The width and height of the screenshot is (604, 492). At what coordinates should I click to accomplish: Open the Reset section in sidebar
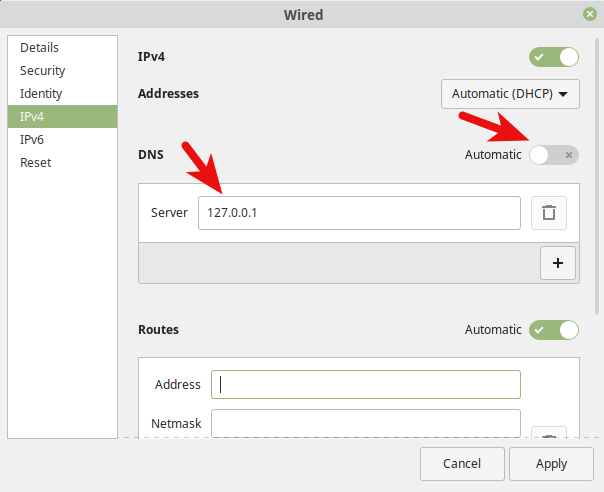point(36,163)
